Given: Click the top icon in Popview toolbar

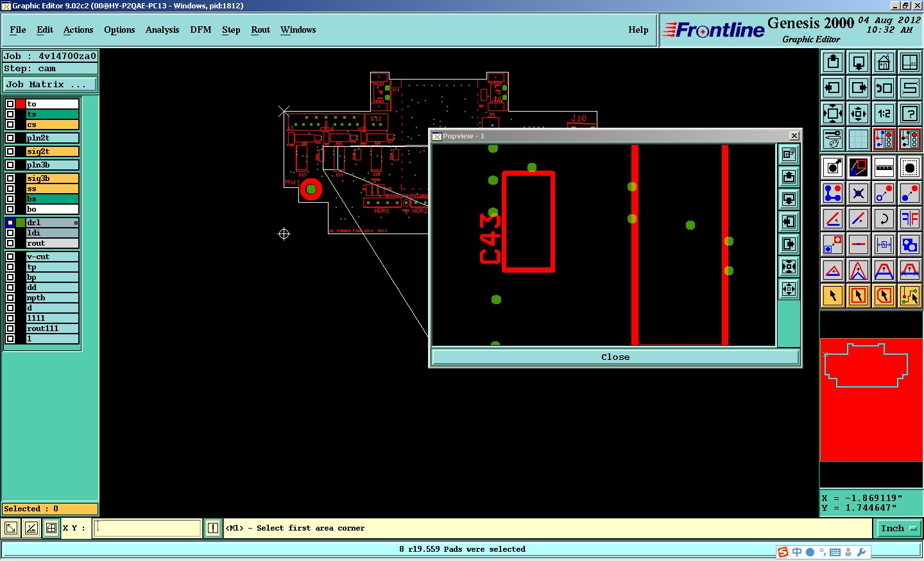Looking at the screenshot, I should pyautogui.click(x=789, y=154).
